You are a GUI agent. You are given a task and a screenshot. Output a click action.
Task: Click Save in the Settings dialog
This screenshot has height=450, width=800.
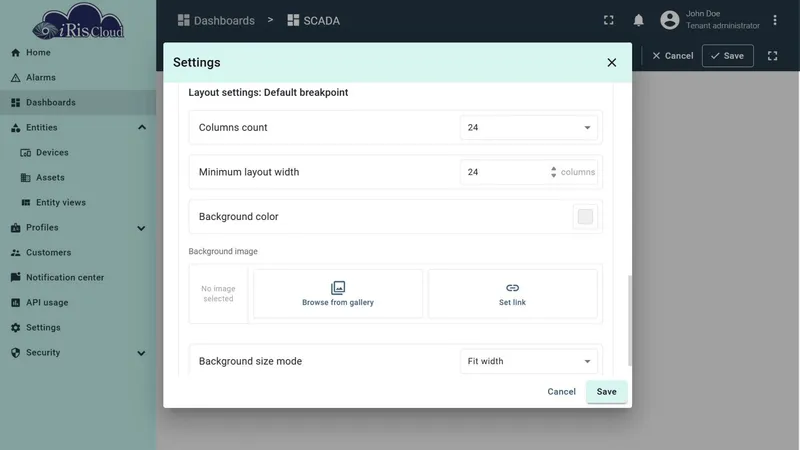click(x=607, y=392)
